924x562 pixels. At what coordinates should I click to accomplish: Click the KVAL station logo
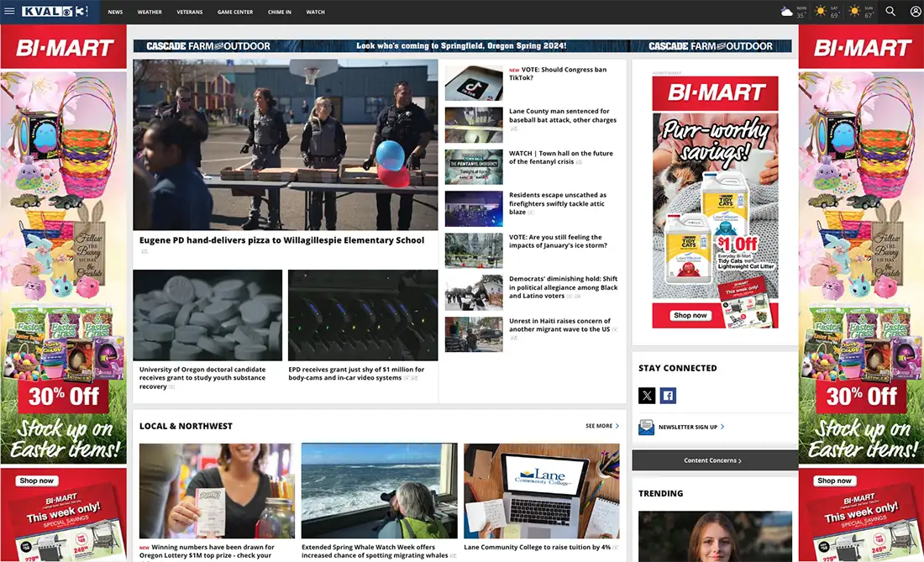55,11
